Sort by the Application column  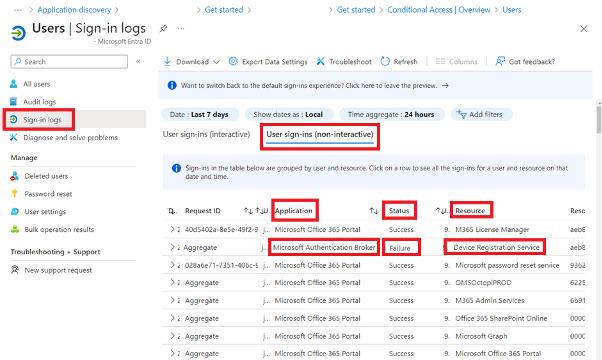click(x=293, y=211)
